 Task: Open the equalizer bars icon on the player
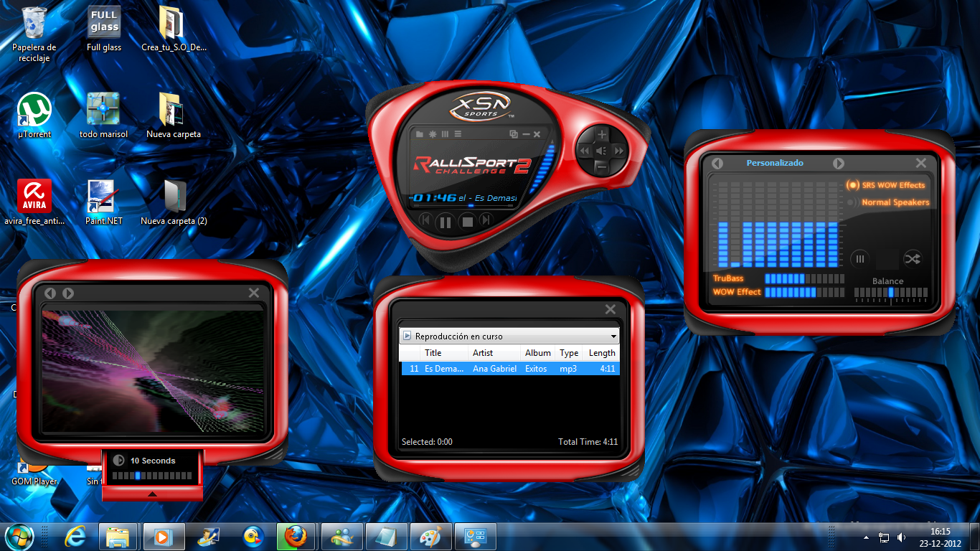446,133
